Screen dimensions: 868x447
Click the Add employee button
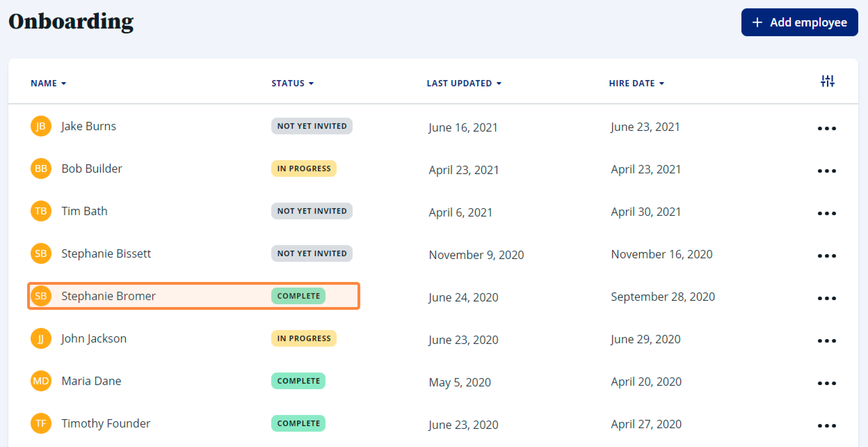point(799,22)
